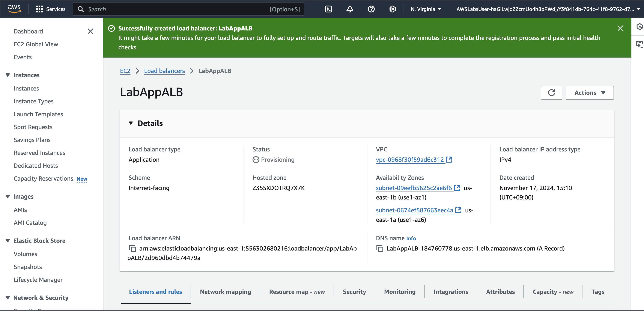This screenshot has height=311, width=644.
Task: Open AMI Catalog in sidebar
Action: [30, 223]
